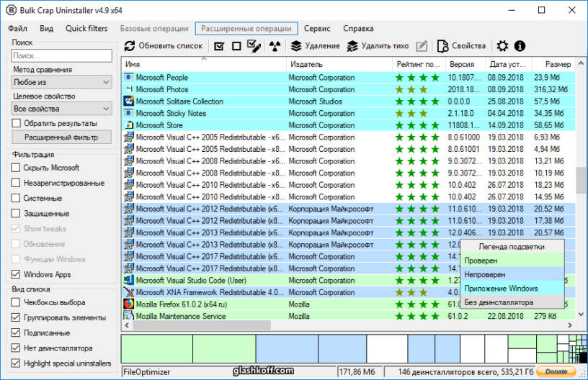Click the radiation hazard toolbar icon
The image size is (588, 380).
(274, 46)
